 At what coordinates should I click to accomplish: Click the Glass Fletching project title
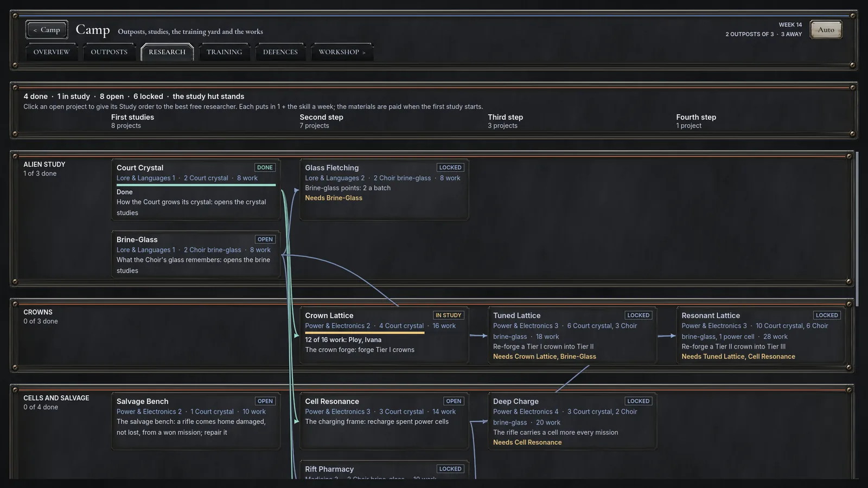pos(331,168)
